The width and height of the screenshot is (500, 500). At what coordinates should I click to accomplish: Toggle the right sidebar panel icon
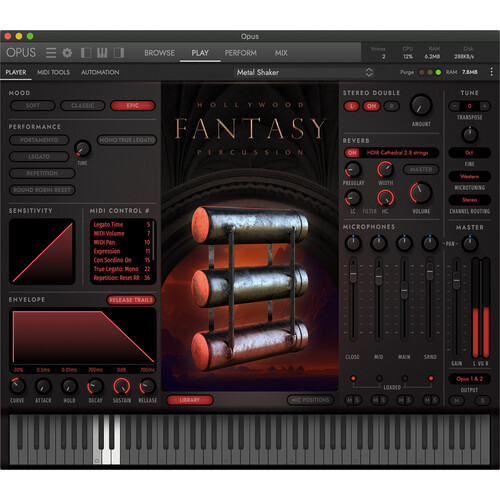click(119, 53)
